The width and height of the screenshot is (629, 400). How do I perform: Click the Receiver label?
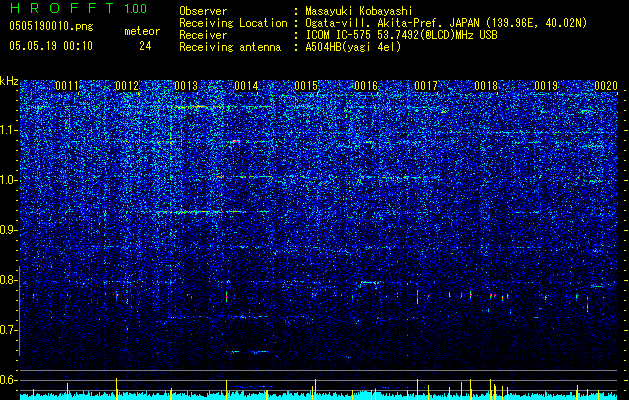[203, 35]
